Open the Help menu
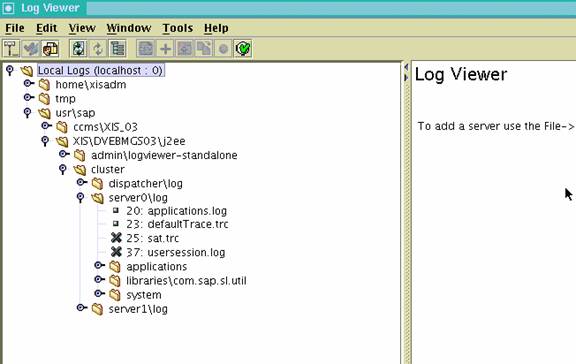This screenshot has width=576, height=364. [x=216, y=28]
